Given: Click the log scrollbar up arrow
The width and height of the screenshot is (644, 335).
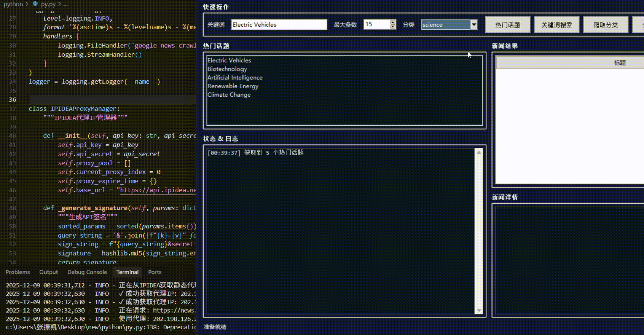Looking at the screenshot, I should (x=479, y=153).
